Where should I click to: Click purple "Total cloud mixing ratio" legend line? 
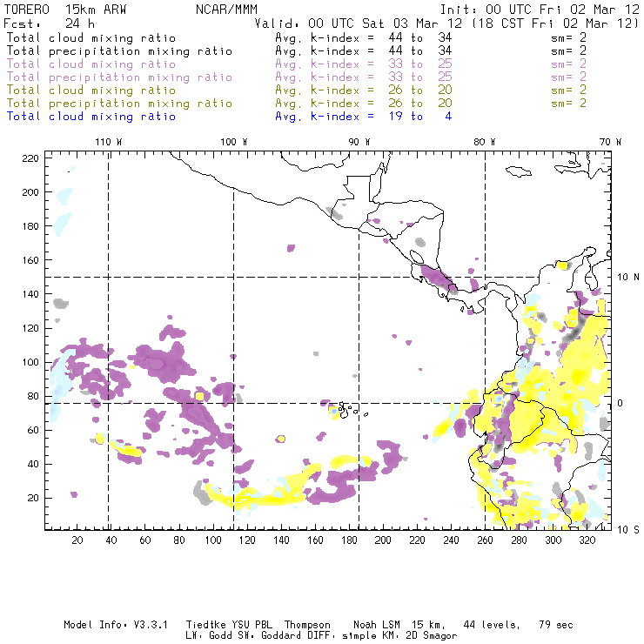(91, 64)
